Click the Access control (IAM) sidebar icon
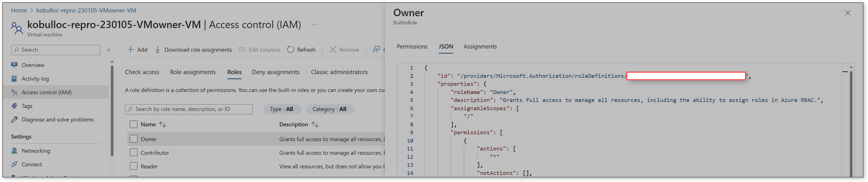The width and height of the screenshot is (868, 182). tap(14, 92)
